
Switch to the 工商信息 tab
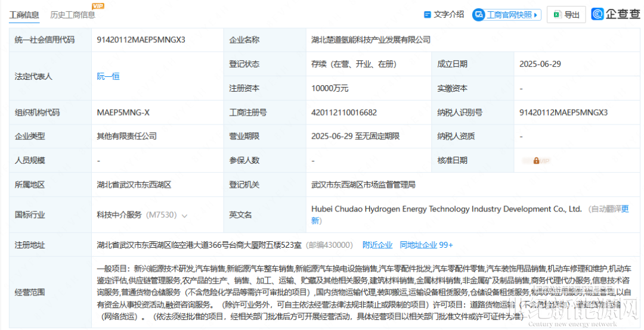[x=24, y=15]
